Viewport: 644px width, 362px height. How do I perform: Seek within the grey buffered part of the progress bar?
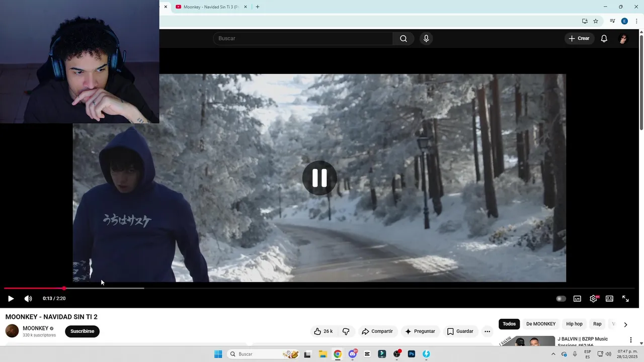click(105, 288)
